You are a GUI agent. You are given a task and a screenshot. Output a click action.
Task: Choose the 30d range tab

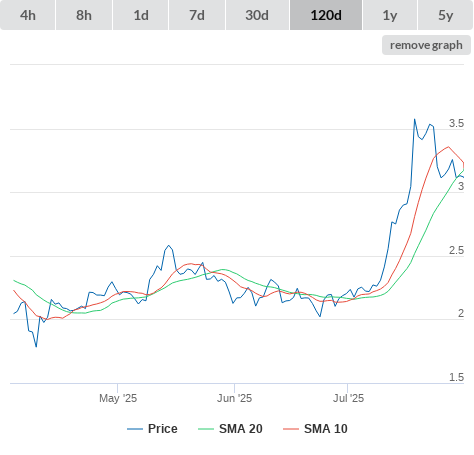click(x=257, y=15)
